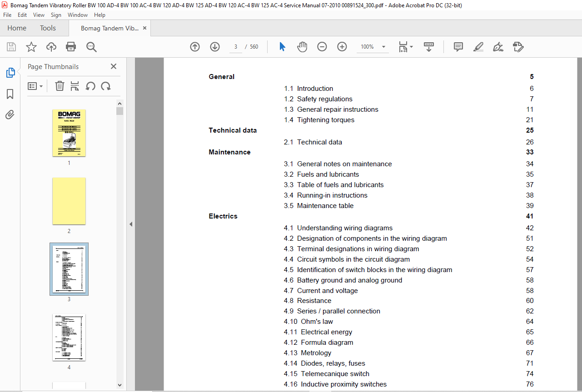The height and width of the screenshot is (392, 582).
Task: Open the fit page options icon
Action: [x=405, y=47]
